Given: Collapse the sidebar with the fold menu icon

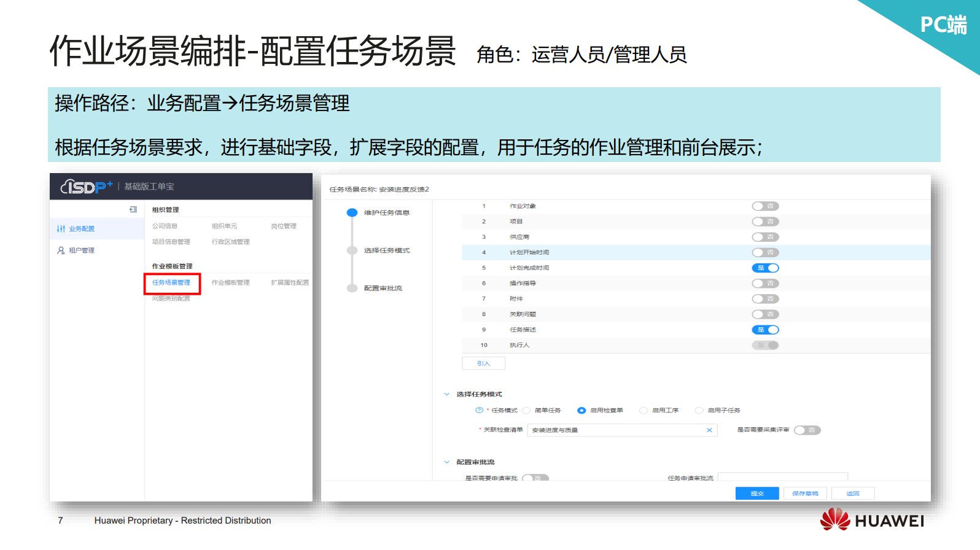Looking at the screenshot, I should pyautogui.click(x=133, y=209).
